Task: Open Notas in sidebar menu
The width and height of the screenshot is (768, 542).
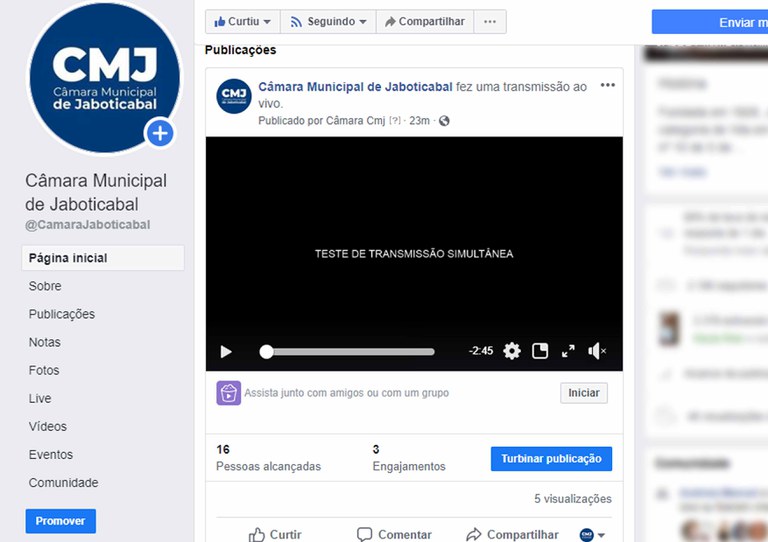Action: click(x=45, y=342)
